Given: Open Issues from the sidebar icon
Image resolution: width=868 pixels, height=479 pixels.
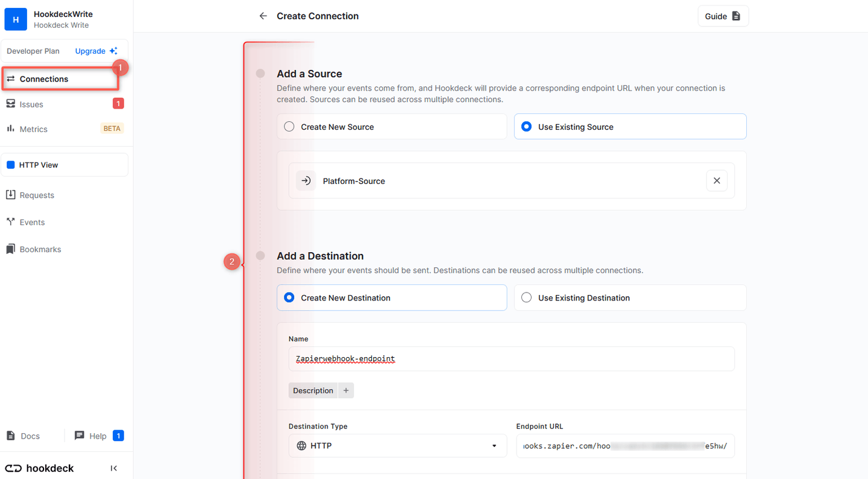Looking at the screenshot, I should coord(11,104).
